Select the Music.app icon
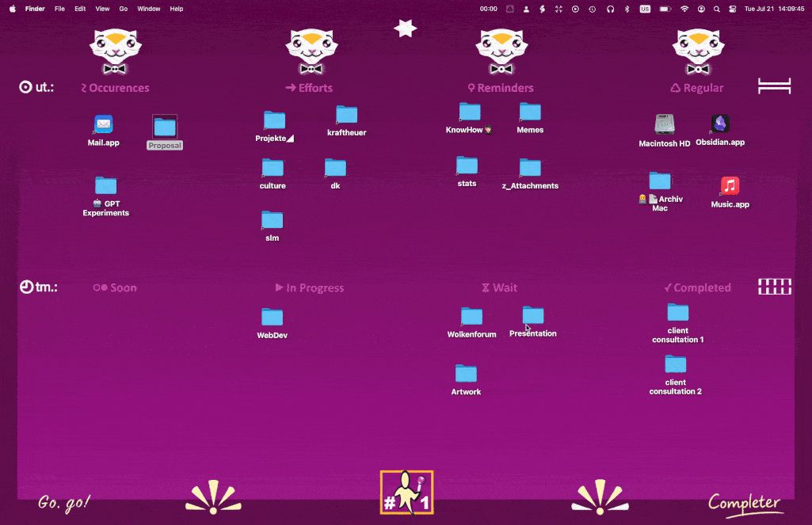Screen dimensions: 812x525 click(730, 186)
